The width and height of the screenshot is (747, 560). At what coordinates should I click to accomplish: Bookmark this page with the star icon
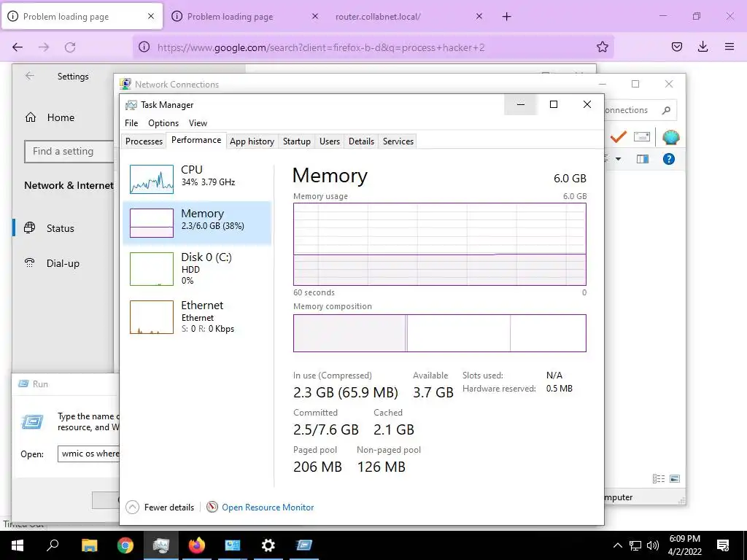(602, 47)
